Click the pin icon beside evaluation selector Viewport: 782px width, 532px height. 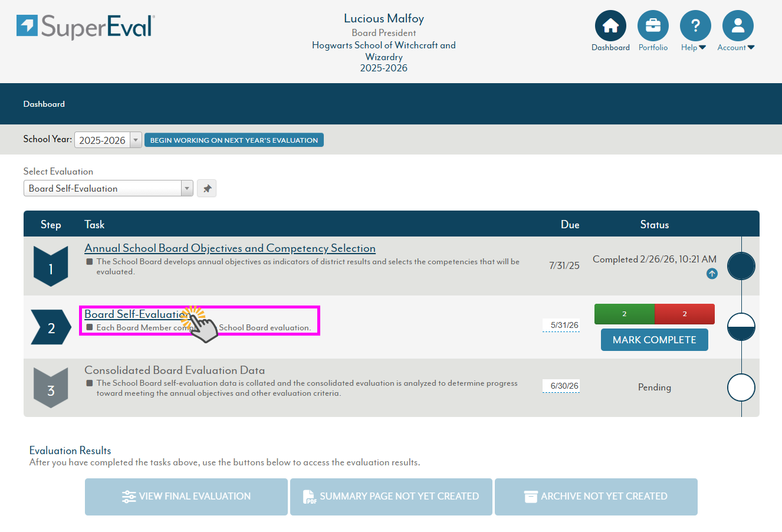coord(207,189)
